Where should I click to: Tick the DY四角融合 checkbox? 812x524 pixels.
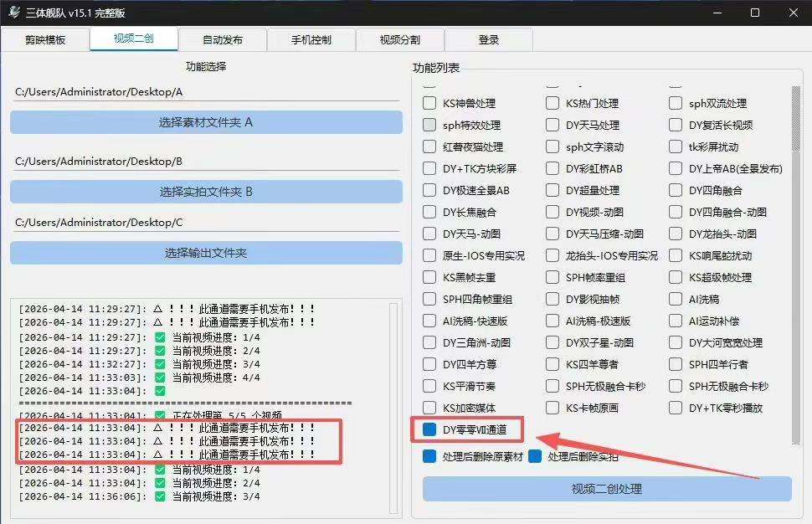[676, 190]
